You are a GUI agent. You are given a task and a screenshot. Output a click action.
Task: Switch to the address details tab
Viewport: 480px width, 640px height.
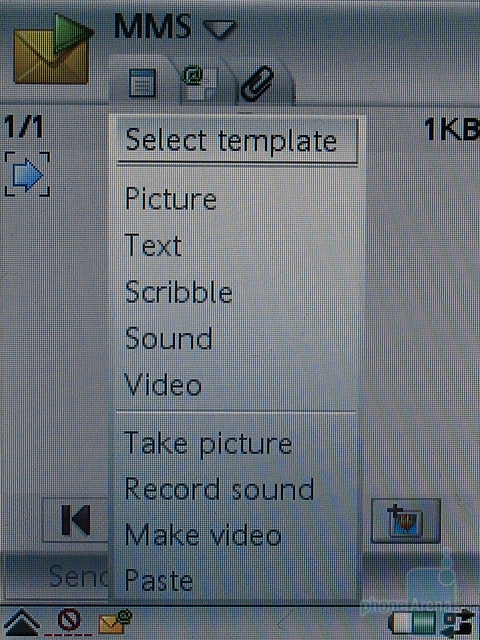tap(198, 84)
